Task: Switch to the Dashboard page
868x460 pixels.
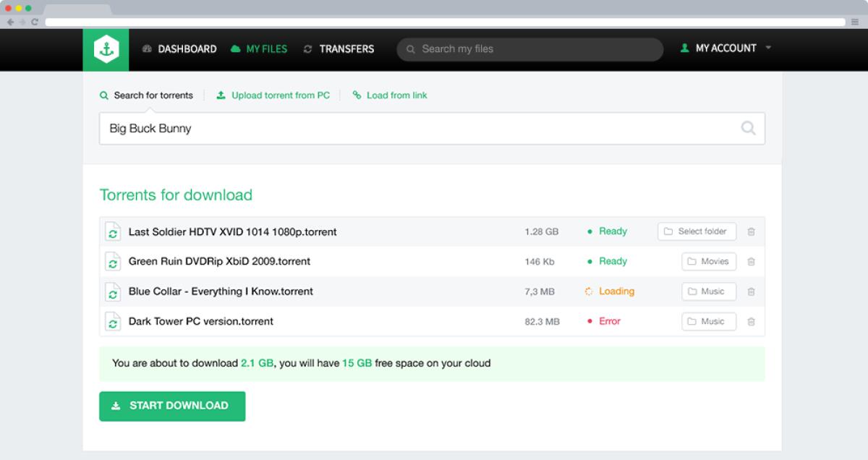Action: tap(186, 48)
